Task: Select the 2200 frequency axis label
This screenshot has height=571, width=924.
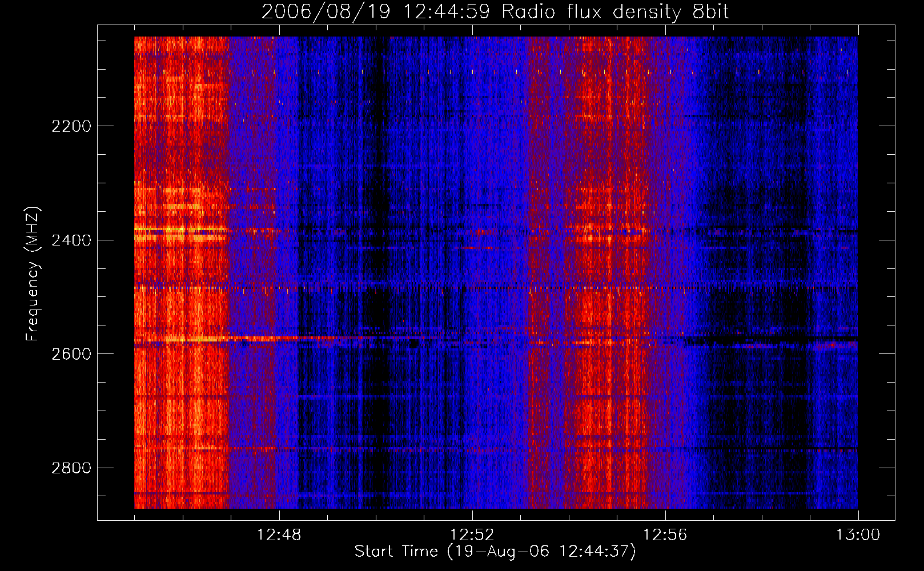Action: point(71,126)
